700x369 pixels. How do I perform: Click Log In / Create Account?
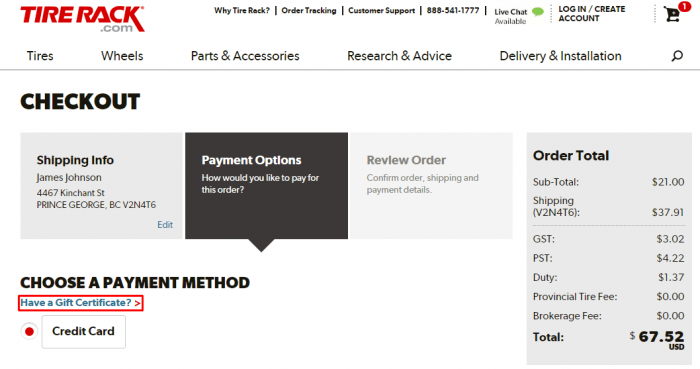pos(592,13)
